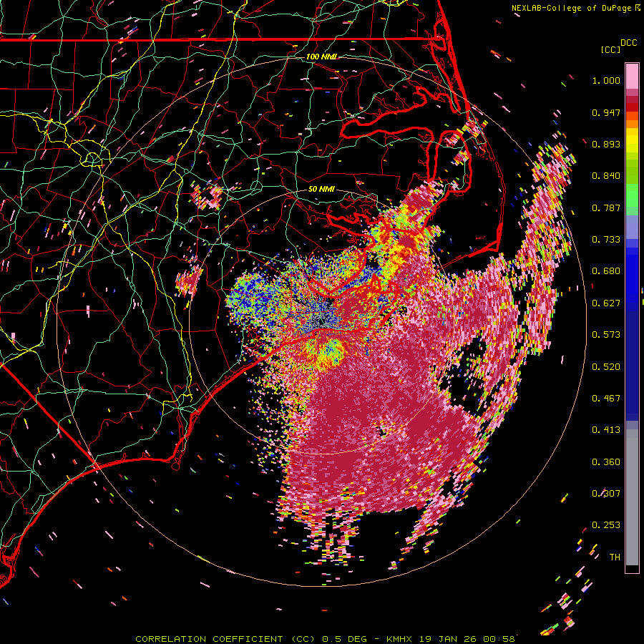Viewport: 644px width, 644px height.
Task: Click the 0.413 scale value
Action: [x=606, y=430]
